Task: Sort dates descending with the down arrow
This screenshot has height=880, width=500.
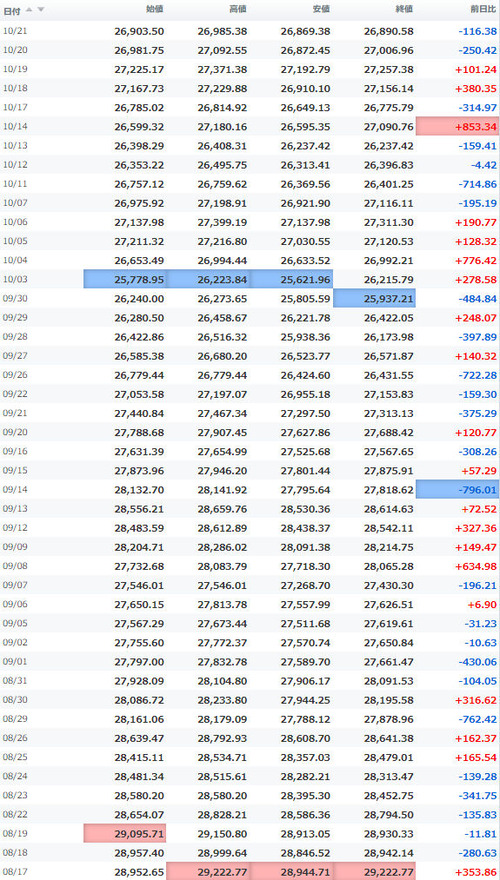Action: coord(40,10)
